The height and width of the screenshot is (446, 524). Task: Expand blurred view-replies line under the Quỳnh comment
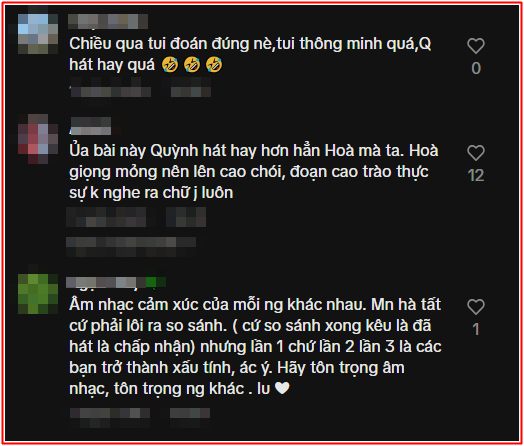tap(131, 247)
